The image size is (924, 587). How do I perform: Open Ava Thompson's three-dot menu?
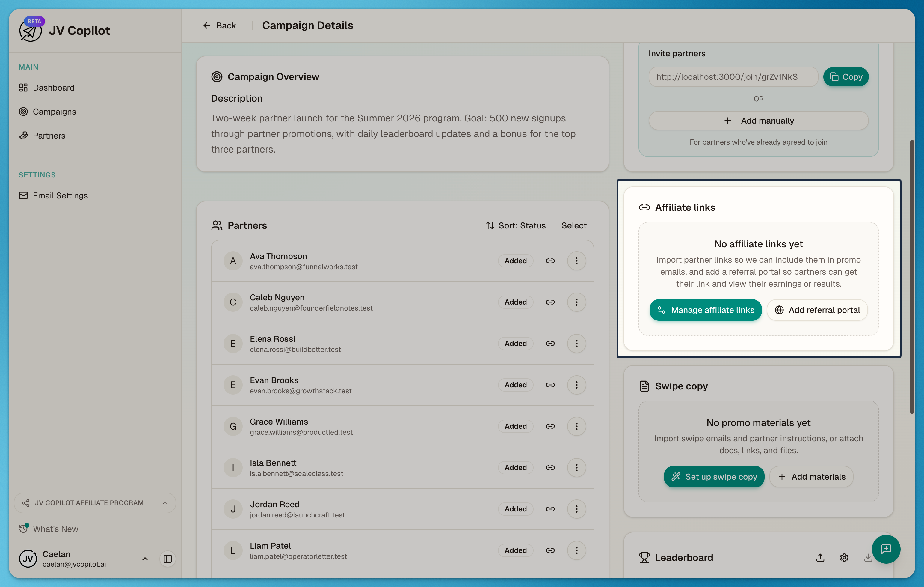tap(576, 261)
